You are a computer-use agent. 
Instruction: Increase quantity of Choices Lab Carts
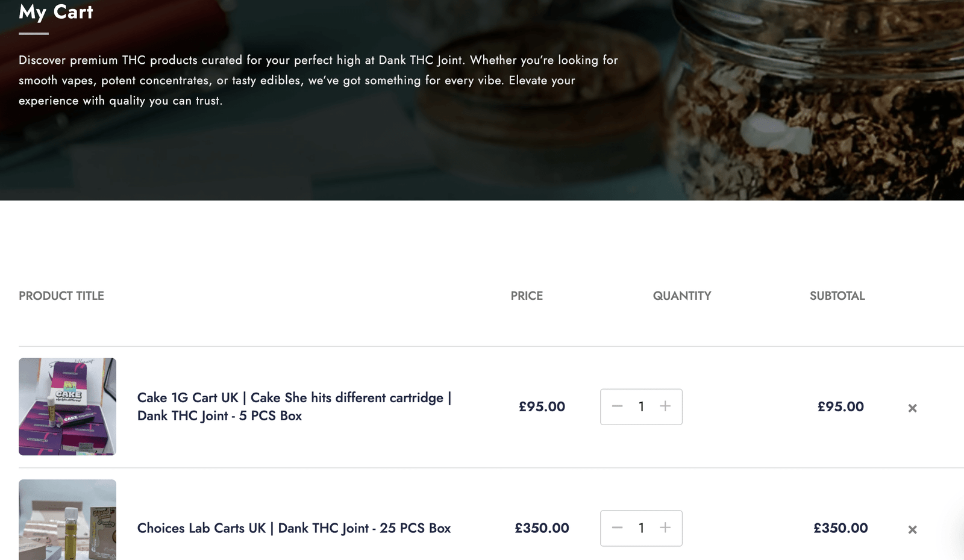665,528
